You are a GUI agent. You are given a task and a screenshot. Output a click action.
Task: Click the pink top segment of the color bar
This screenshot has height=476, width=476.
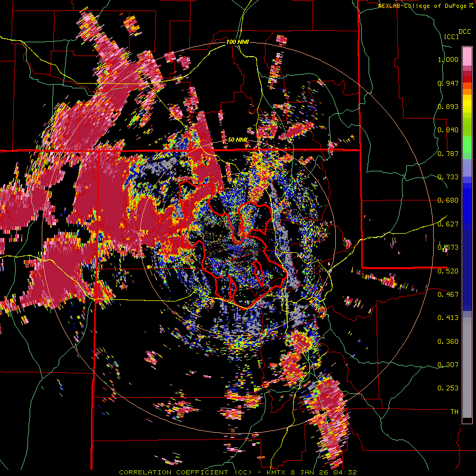[467, 56]
